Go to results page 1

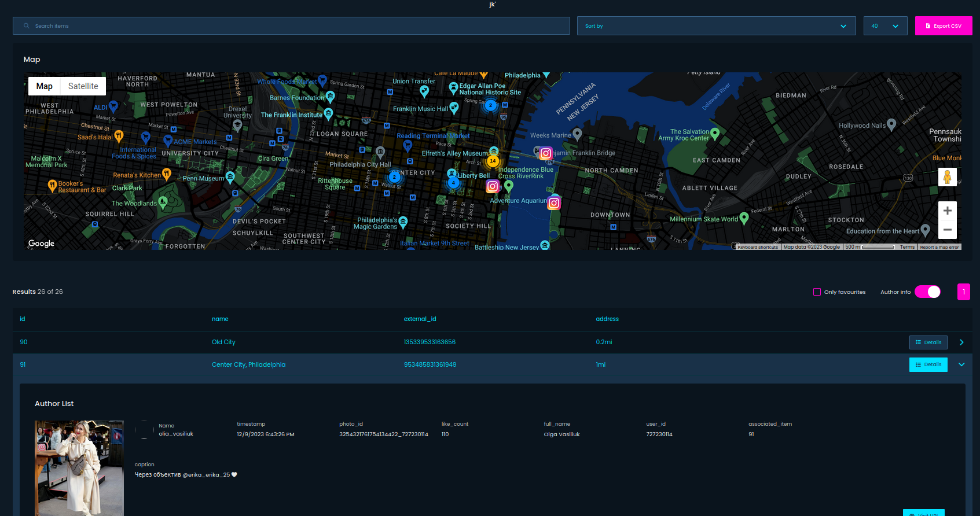pyautogui.click(x=964, y=292)
